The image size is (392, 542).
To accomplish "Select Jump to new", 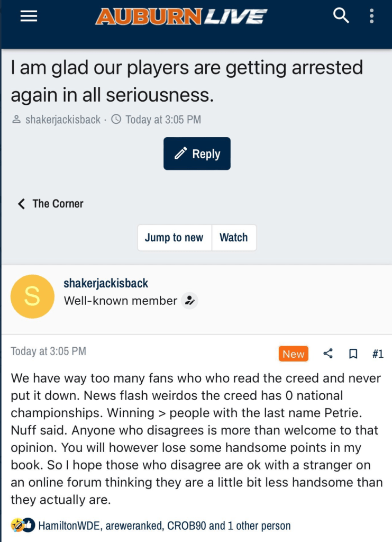I will coord(174,238).
